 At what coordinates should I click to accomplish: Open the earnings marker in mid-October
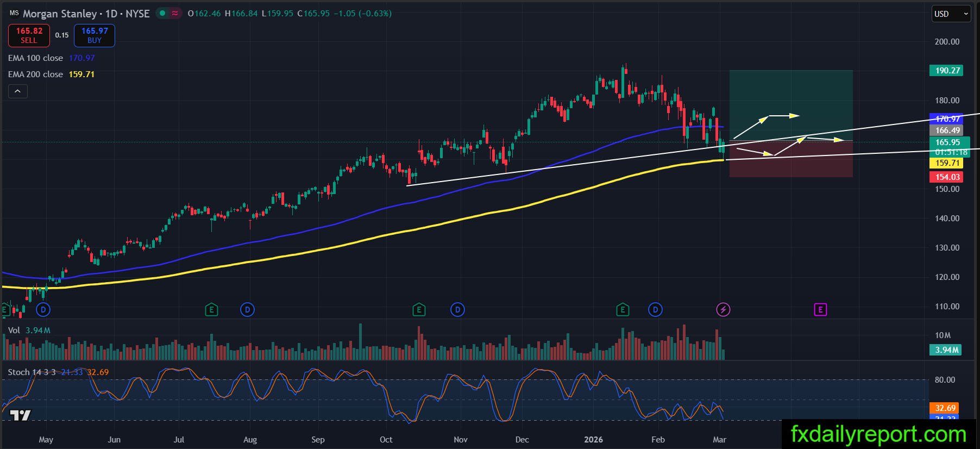419,310
